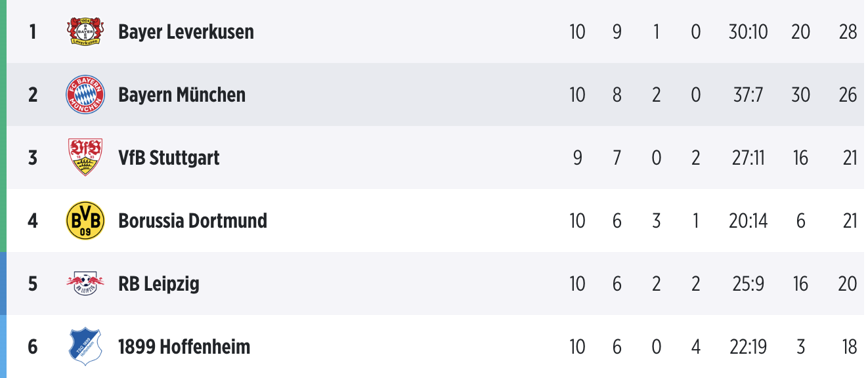Click Bayer Leverkusen's 30:10 goals score
The width and height of the screenshot is (868, 378).
pyautogui.click(x=748, y=31)
